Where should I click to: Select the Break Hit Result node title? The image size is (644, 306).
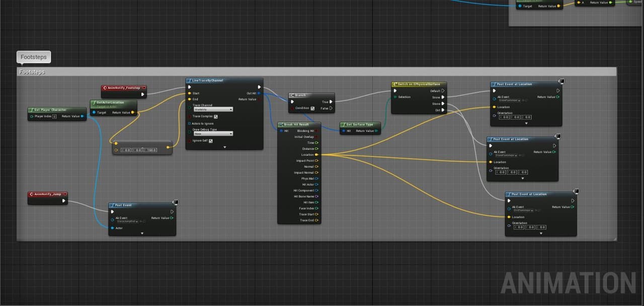(296, 124)
